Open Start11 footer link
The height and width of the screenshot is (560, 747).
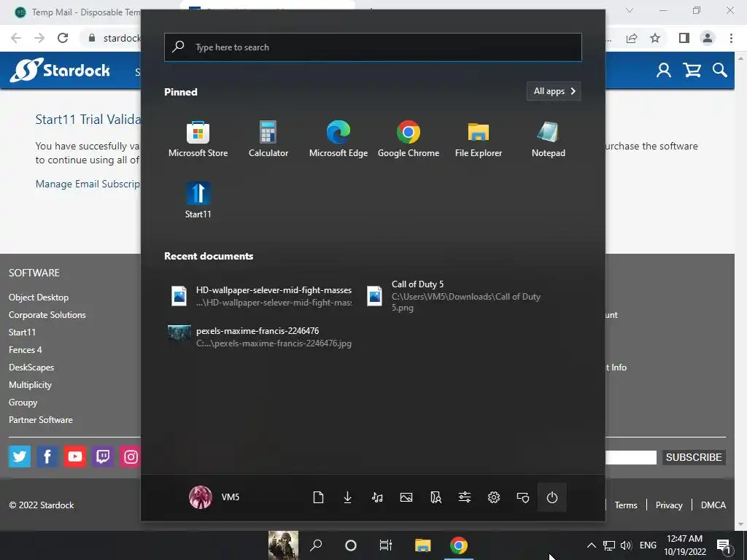coord(22,332)
